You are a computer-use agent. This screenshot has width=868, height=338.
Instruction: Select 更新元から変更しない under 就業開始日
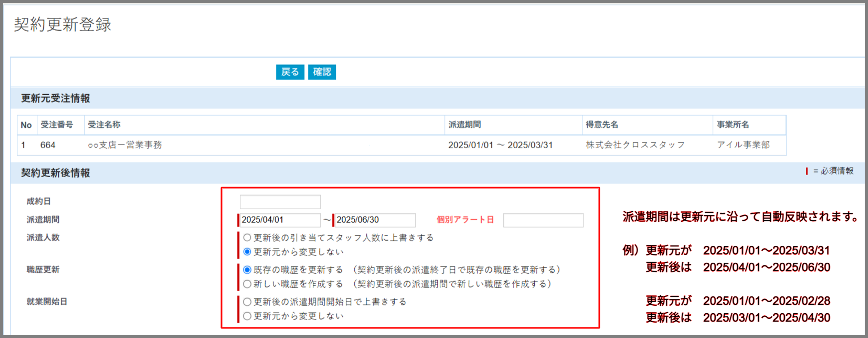(247, 316)
